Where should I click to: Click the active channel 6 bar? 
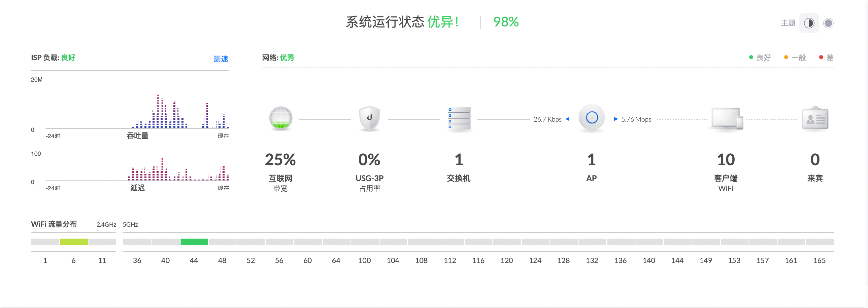[74, 242]
